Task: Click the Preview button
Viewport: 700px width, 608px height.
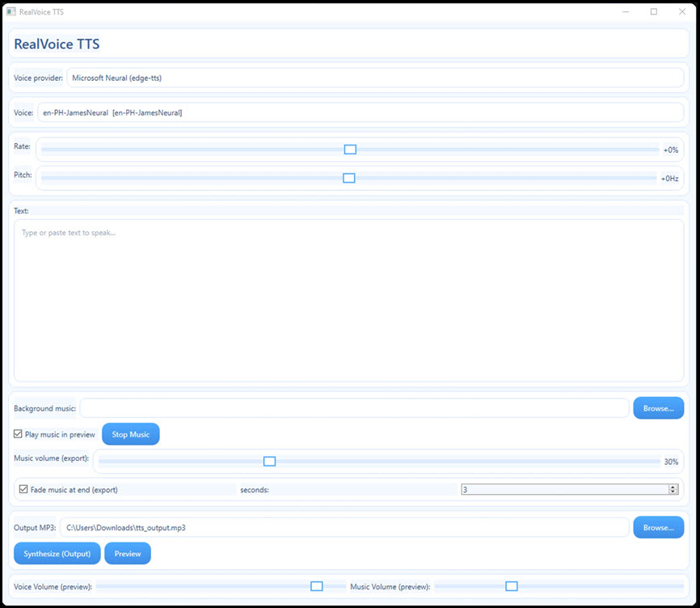Action: coord(128,554)
